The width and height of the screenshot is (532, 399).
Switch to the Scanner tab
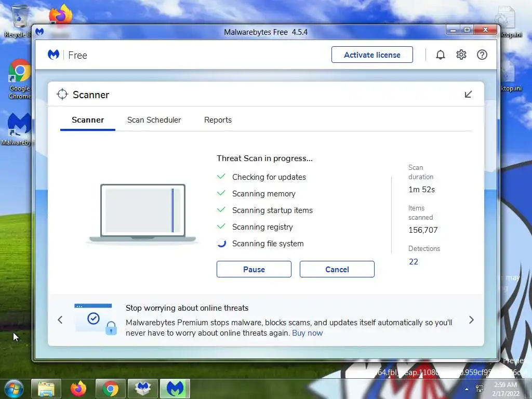pyautogui.click(x=87, y=120)
